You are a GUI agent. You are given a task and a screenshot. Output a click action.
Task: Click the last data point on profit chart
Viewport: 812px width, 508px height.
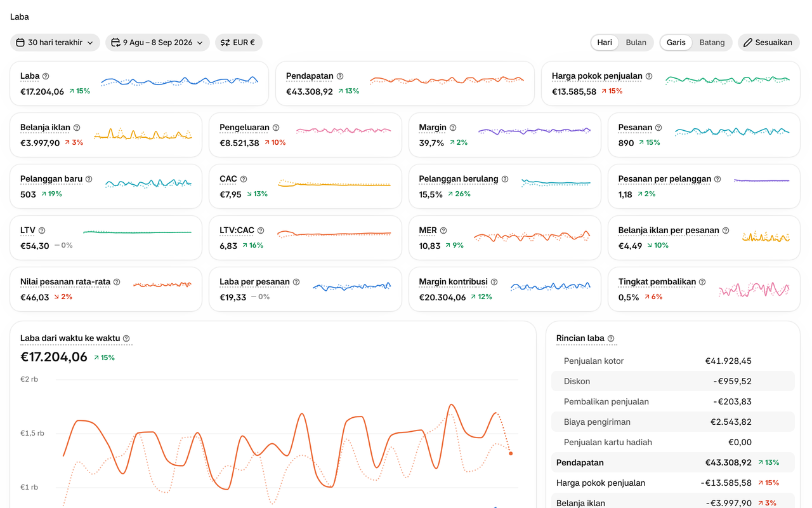pyautogui.click(x=511, y=453)
